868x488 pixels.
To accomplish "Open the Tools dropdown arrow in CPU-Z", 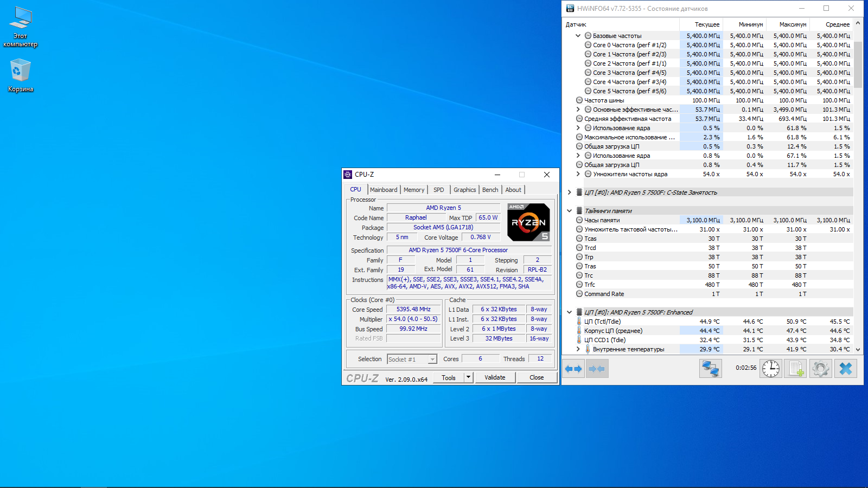I will point(469,377).
